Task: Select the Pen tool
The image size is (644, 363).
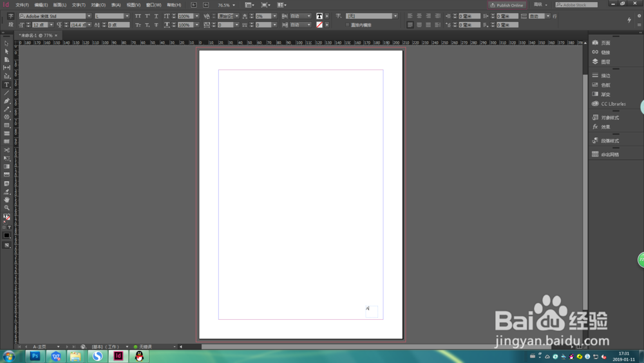Action: pos(6,101)
